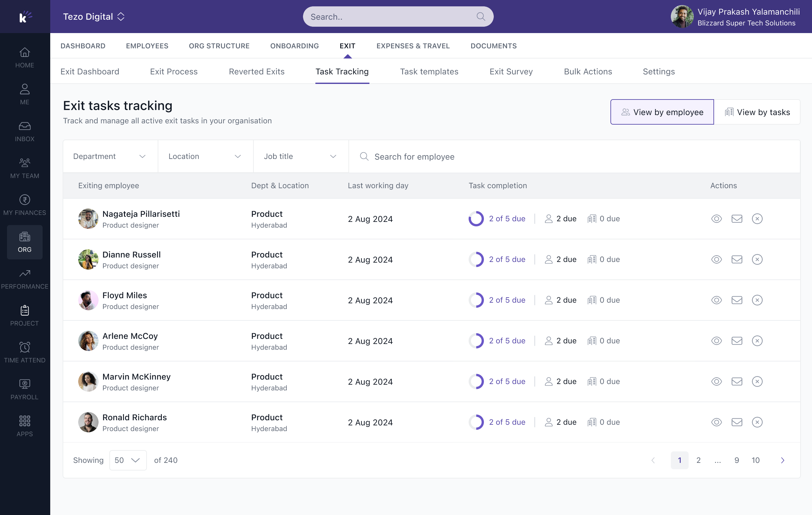This screenshot has height=515, width=812.
Task: Open APPS from the sidebar
Action: [x=24, y=426]
